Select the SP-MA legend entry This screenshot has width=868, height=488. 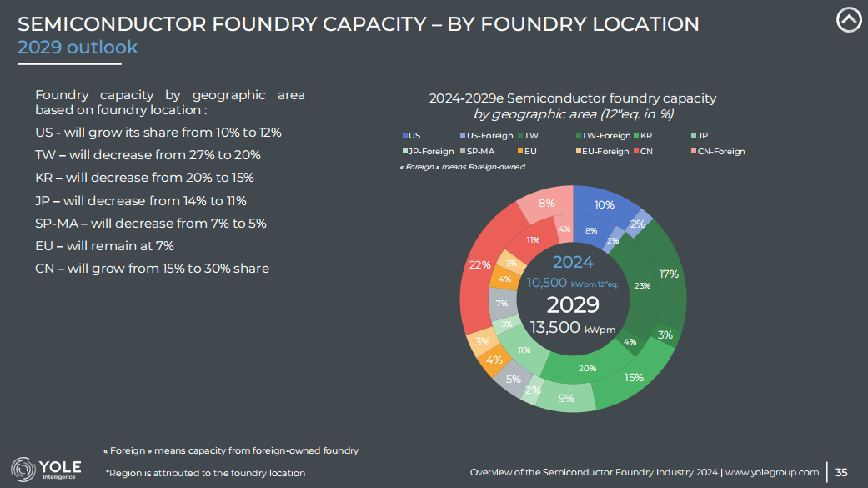click(477, 151)
